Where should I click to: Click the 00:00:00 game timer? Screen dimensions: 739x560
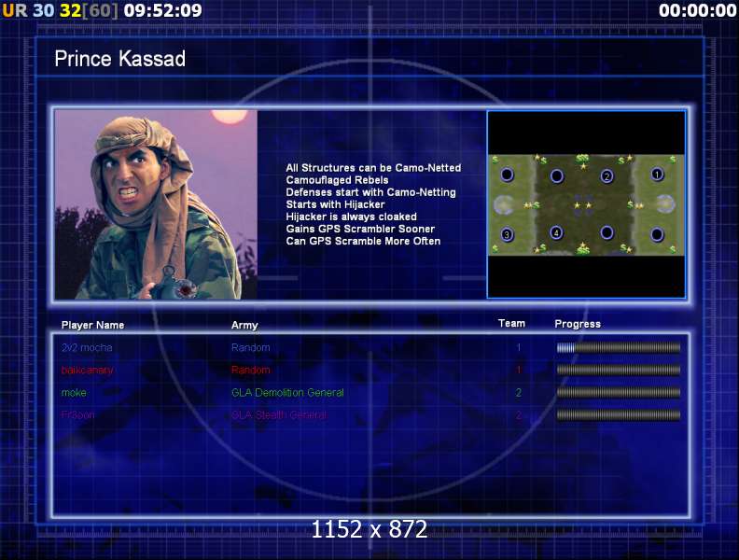[698, 10]
